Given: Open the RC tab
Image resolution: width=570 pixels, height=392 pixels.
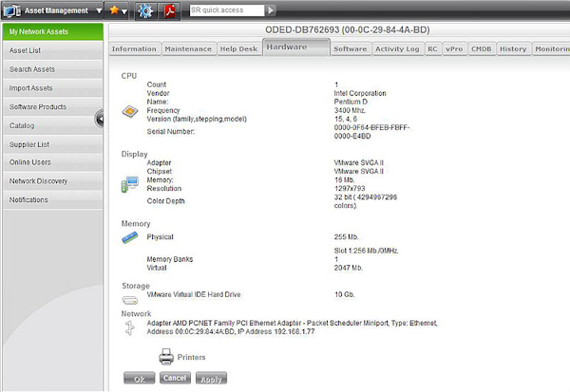Looking at the screenshot, I should pos(432,49).
